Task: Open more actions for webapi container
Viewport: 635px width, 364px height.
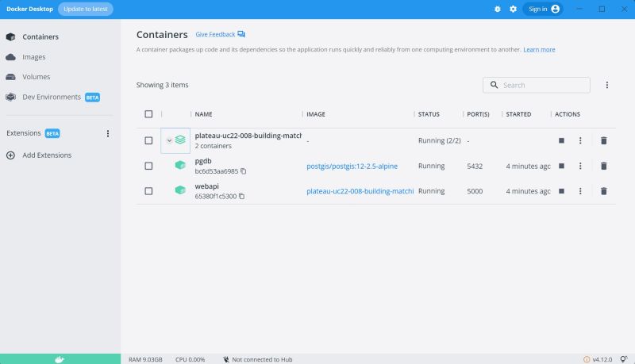Action: pos(580,191)
